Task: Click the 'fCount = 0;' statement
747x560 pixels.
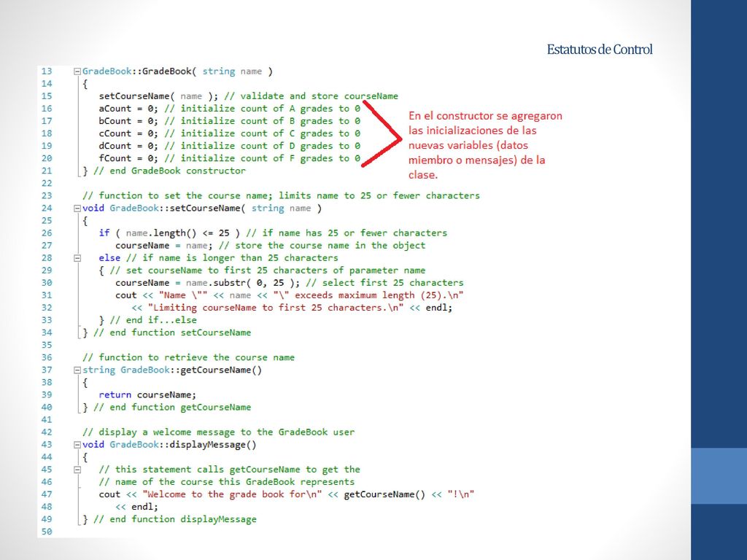Action: point(128,158)
